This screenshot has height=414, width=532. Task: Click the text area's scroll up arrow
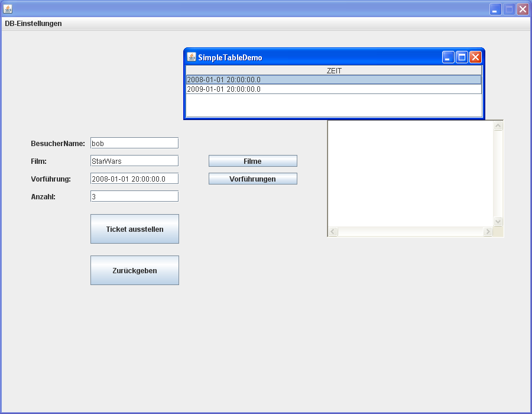[498, 126]
